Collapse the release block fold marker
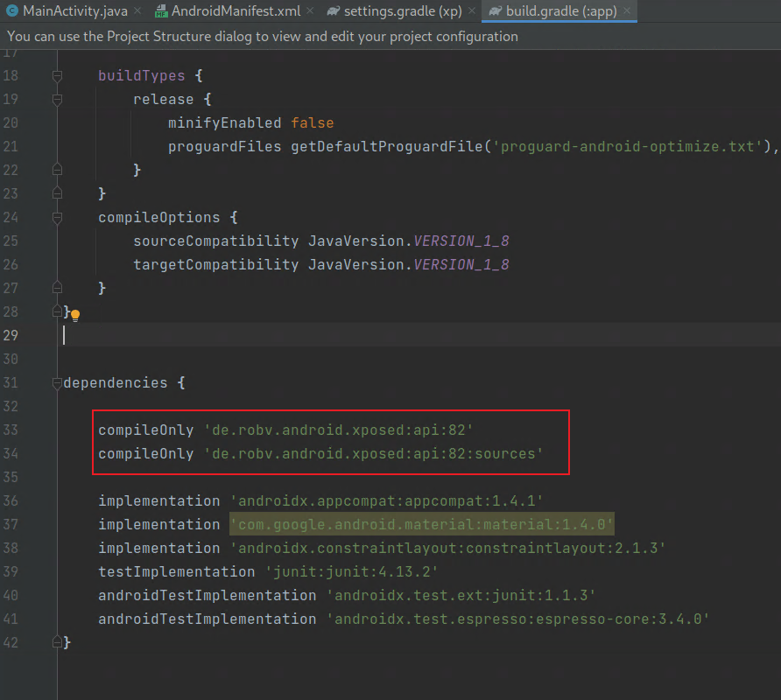 tap(58, 100)
